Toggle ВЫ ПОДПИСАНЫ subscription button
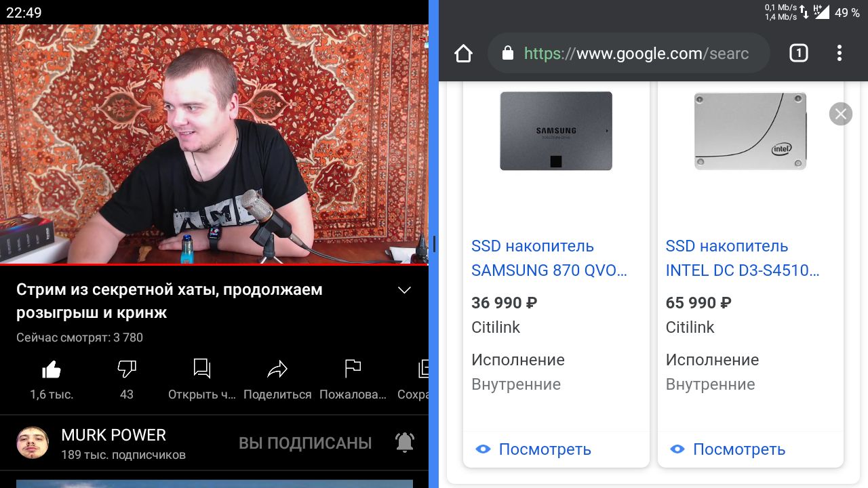This screenshot has width=868, height=488. [305, 443]
